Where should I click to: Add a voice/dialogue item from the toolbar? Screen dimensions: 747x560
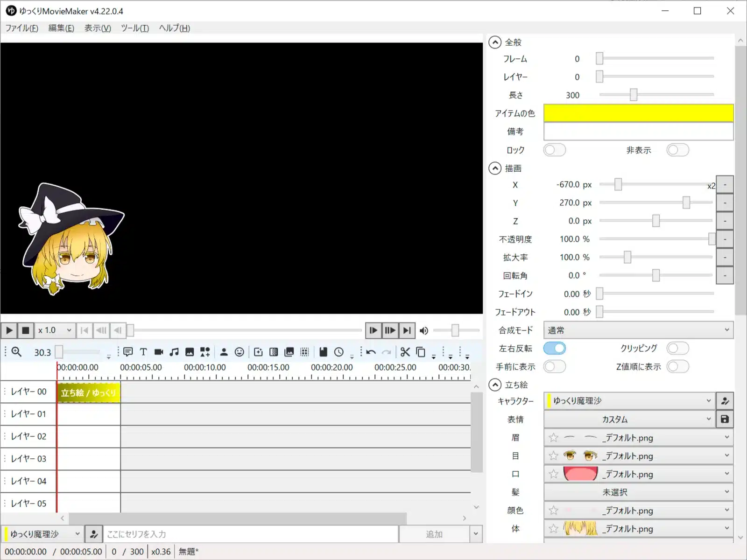pyautogui.click(x=128, y=352)
